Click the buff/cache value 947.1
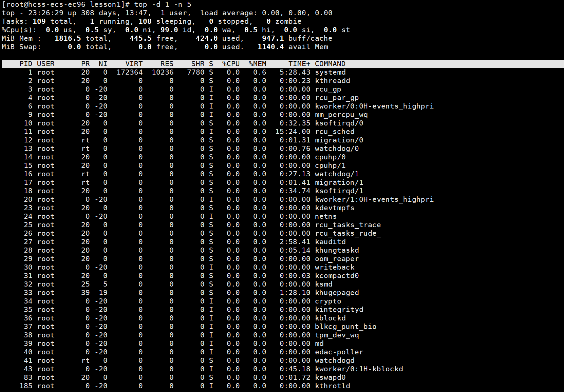Image resolution: width=564 pixels, height=392 pixels. click(x=273, y=38)
